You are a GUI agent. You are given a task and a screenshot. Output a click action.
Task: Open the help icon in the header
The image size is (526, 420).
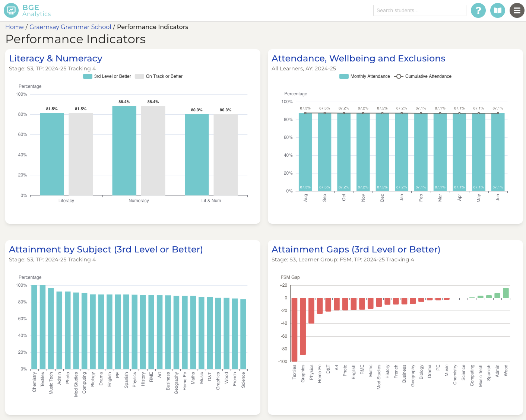coord(478,10)
